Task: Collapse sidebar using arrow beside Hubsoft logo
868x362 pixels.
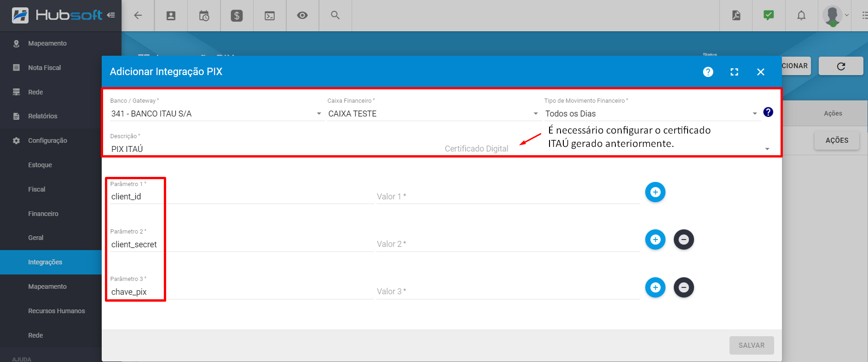Action: click(111, 15)
